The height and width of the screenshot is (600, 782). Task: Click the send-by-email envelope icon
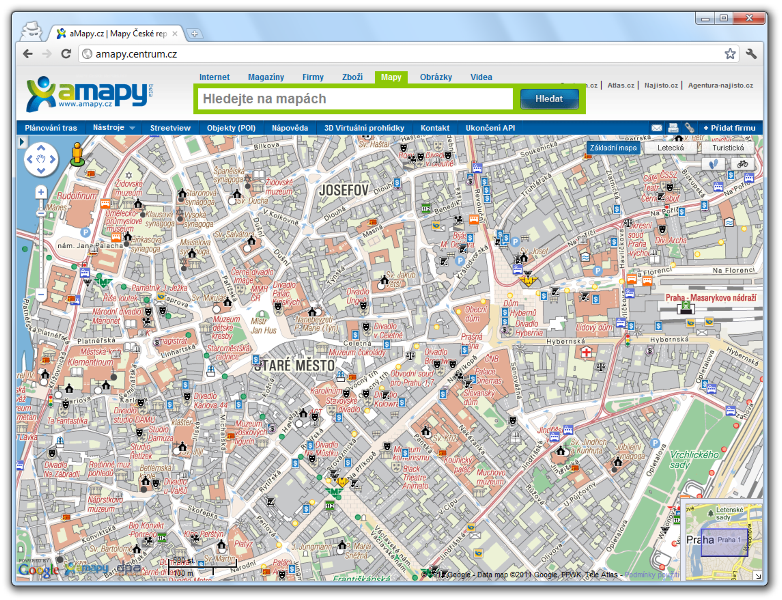(x=656, y=128)
